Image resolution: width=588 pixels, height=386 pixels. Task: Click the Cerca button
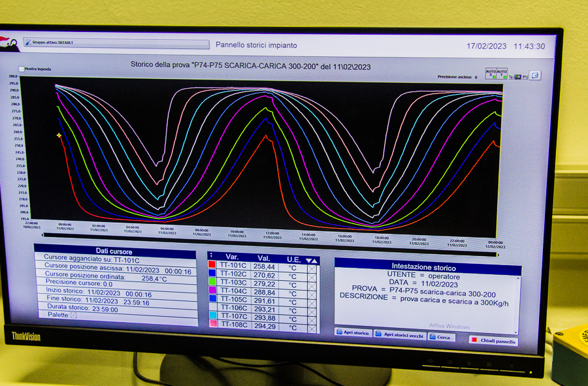pyautogui.click(x=441, y=337)
